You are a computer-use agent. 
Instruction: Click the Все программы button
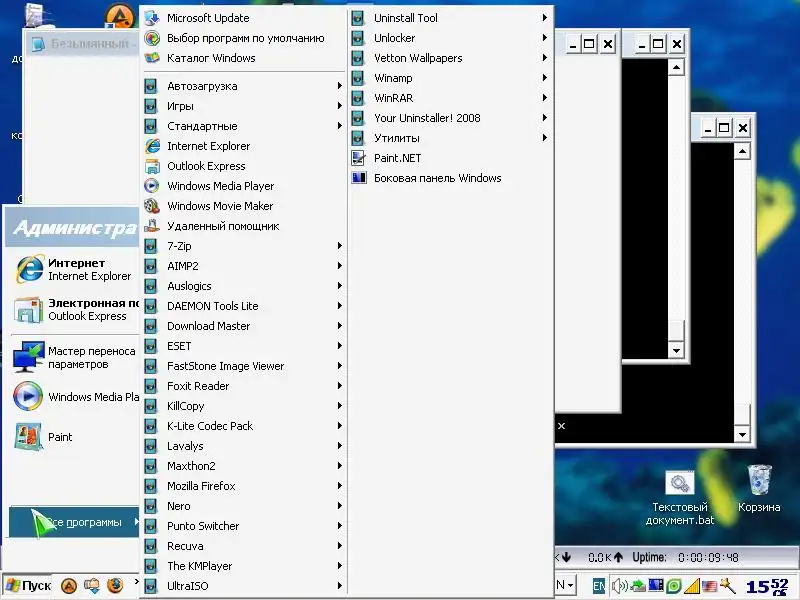pyautogui.click(x=74, y=522)
